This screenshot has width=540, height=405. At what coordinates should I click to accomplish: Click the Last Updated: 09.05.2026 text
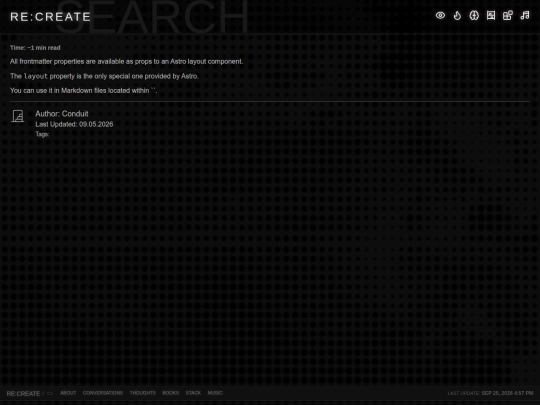tap(74, 124)
